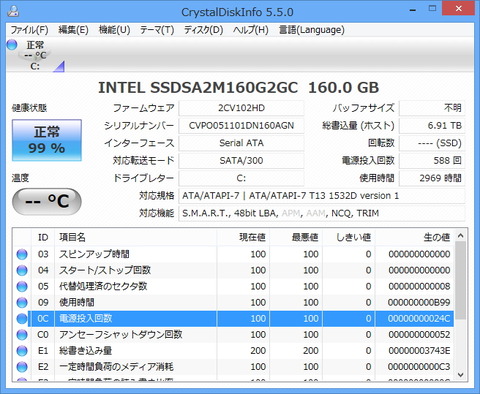
Task: Open the ディスク(D) menu
Action: [x=203, y=30]
